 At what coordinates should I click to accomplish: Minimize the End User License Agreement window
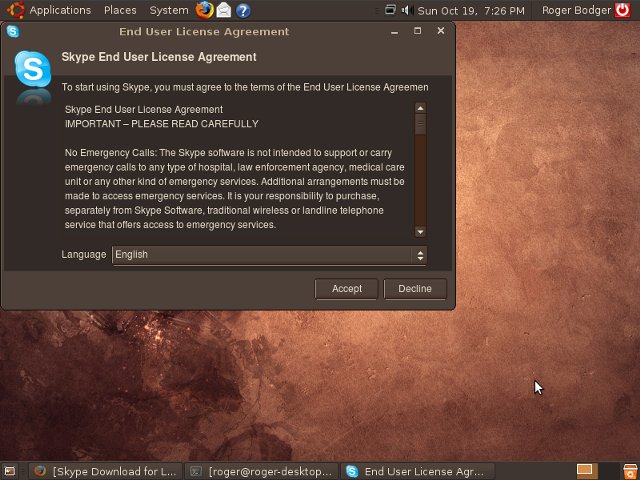pos(394,32)
